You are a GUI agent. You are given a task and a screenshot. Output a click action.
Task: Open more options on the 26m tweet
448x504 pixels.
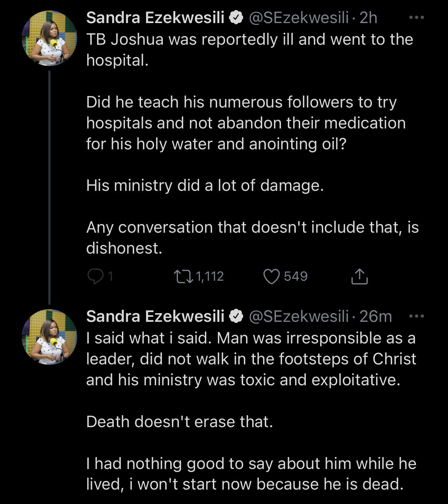coord(417,316)
